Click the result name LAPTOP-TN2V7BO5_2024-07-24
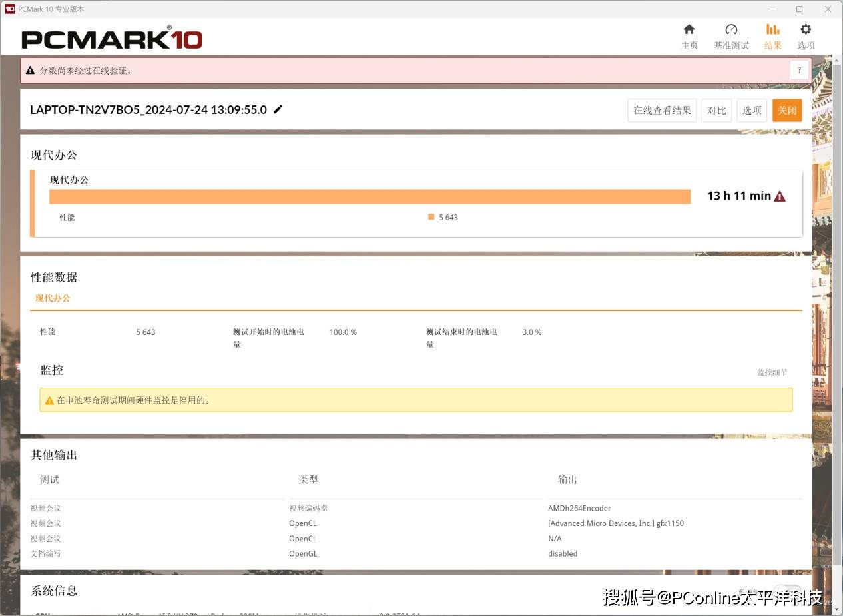The image size is (843, 616). [148, 110]
